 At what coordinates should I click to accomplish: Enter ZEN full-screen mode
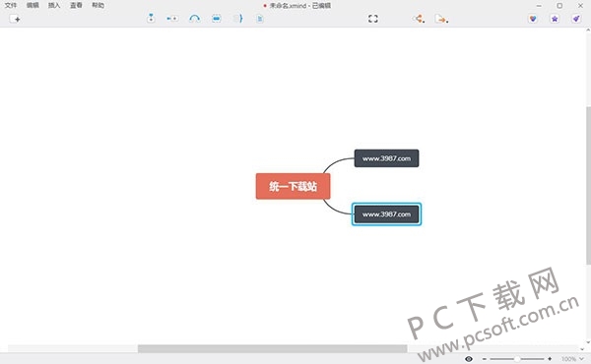(373, 19)
